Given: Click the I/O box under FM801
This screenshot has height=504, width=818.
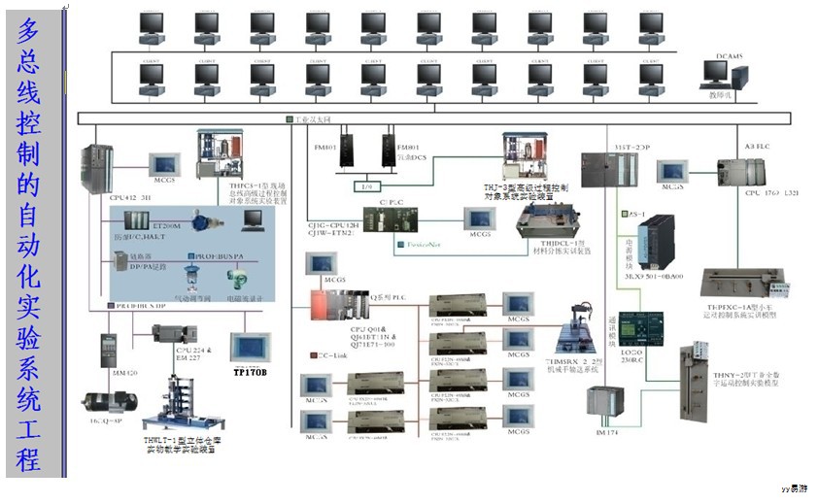Looking at the screenshot, I should pyautogui.click(x=366, y=185).
